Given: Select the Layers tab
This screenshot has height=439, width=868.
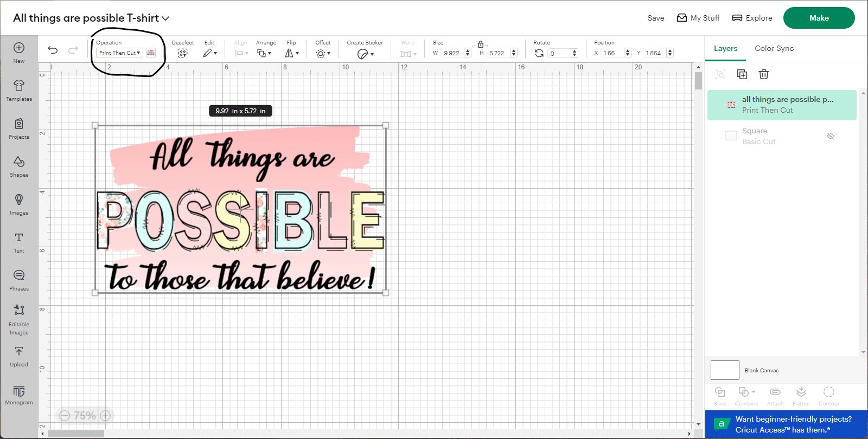Looking at the screenshot, I should (725, 48).
